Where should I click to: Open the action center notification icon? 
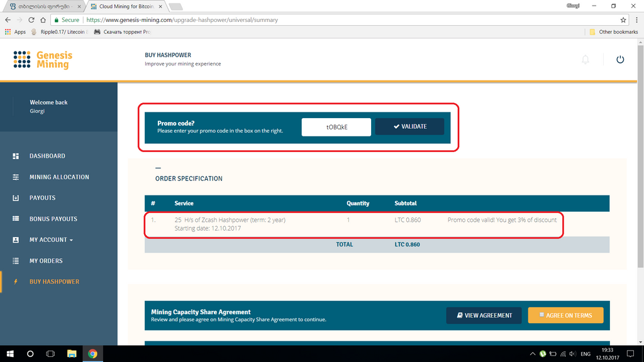tap(630, 354)
